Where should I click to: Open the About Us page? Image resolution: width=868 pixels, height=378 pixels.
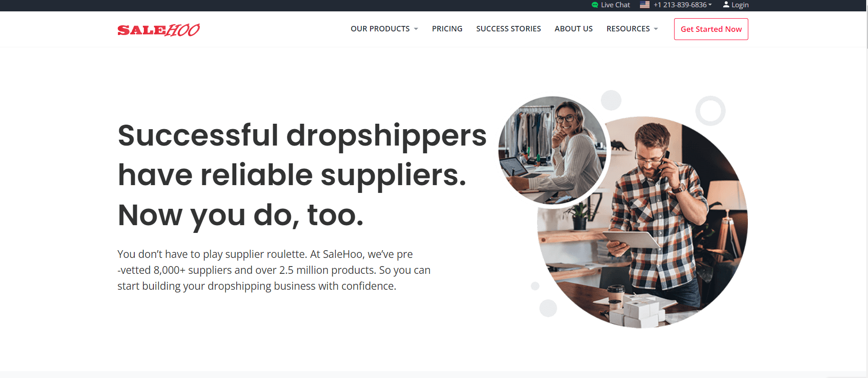(574, 29)
